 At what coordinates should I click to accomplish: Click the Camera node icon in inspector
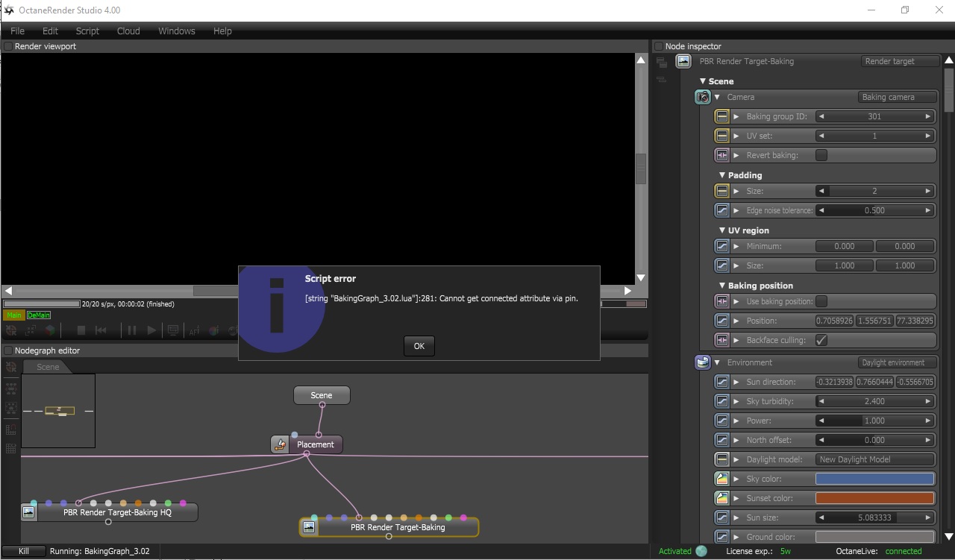point(702,97)
